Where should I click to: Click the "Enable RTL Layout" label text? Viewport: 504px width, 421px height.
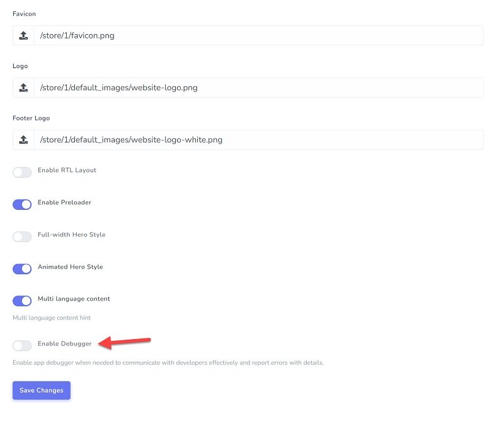click(67, 170)
